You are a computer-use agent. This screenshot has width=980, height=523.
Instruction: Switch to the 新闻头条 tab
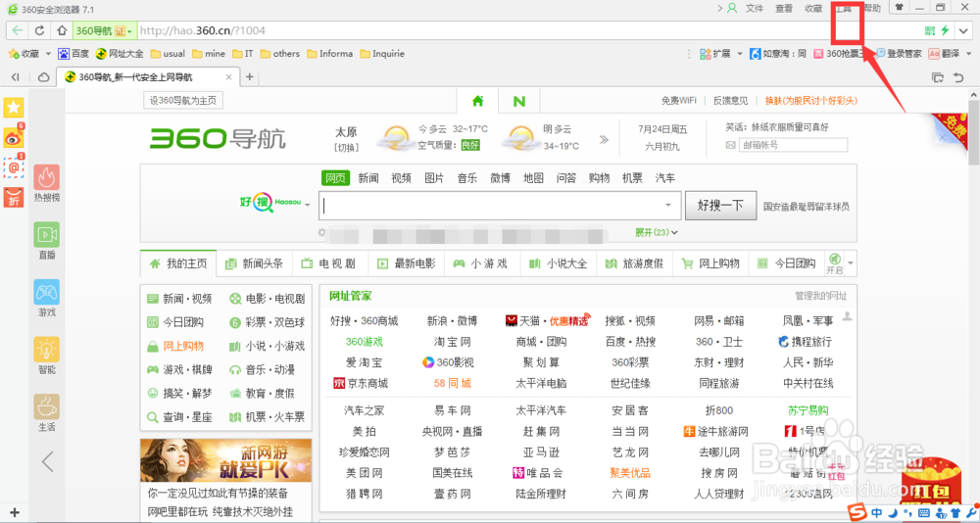[x=255, y=263]
